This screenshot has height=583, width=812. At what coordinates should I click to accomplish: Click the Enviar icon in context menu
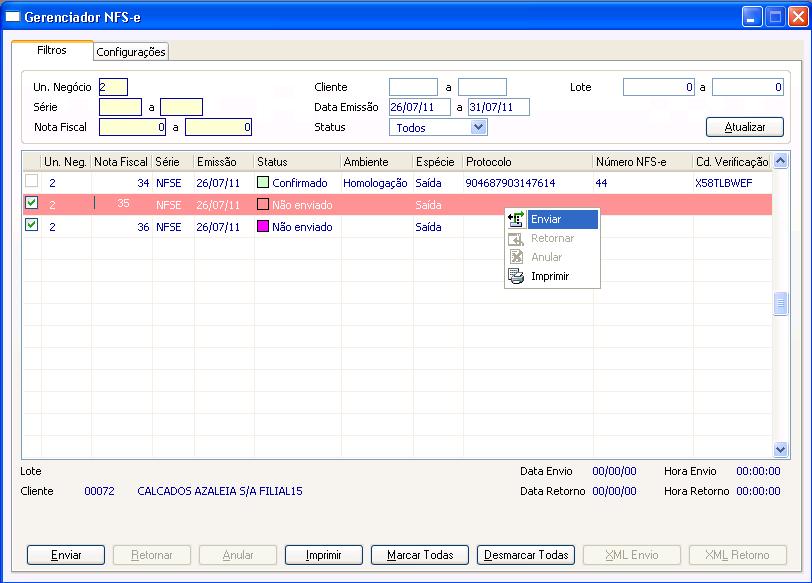click(516, 220)
